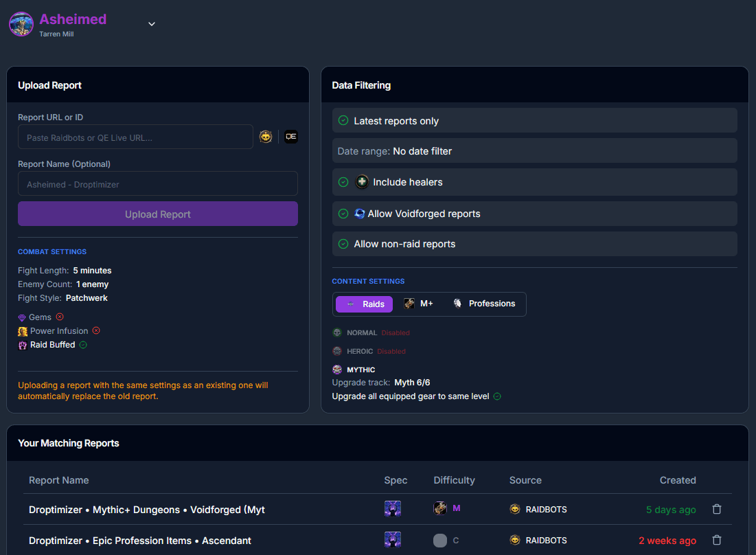This screenshot has width=756, height=555.
Task: Switch to the Professions content tab
Action: (x=484, y=304)
